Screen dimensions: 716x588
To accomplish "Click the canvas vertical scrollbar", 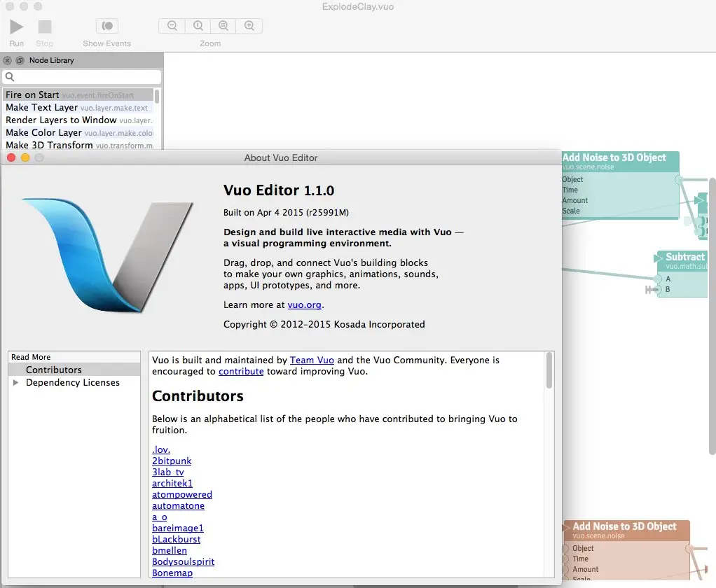I will 712,315.
